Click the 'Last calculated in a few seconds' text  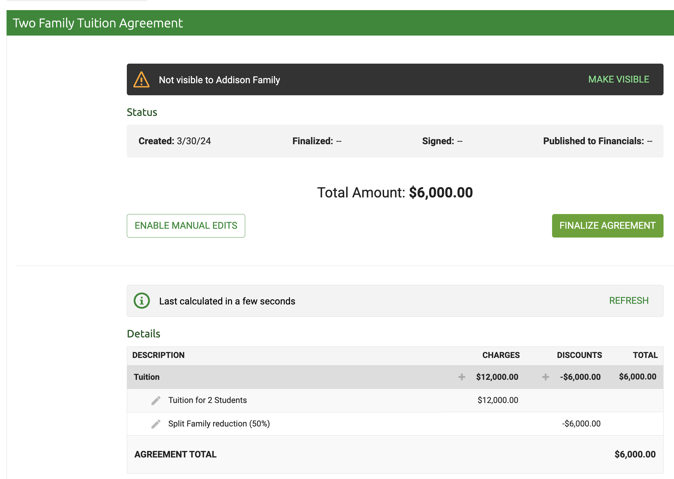click(227, 301)
